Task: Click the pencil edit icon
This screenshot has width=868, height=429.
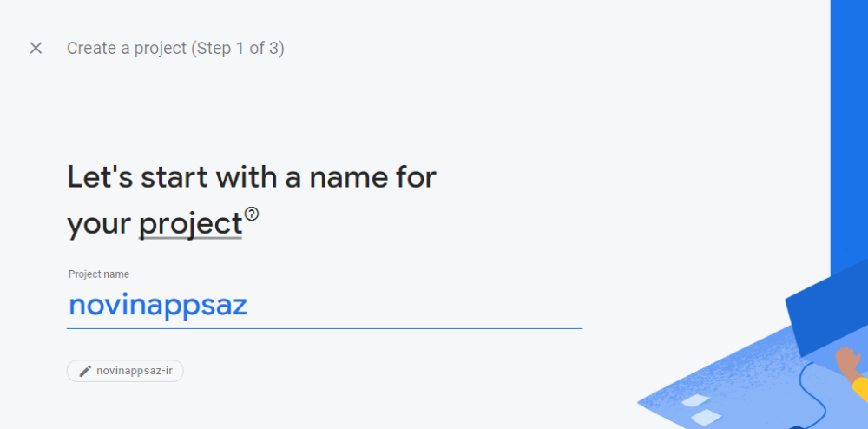Action: pyautogui.click(x=85, y=371)
